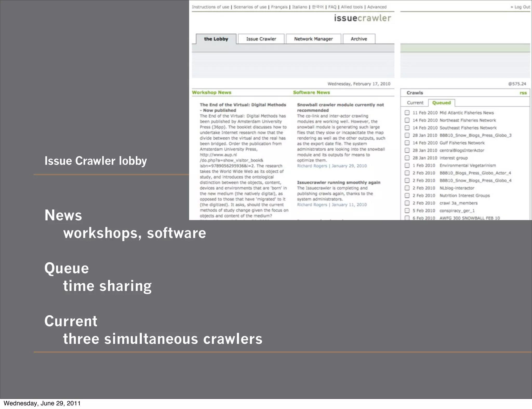Screen dimensions: 532x409
Task: Switch language to Italiano
Action: [300, 7]
